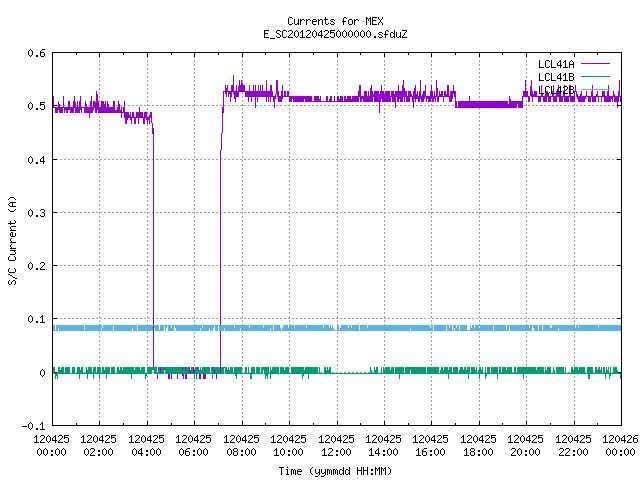Click the purple line sample beside LCL41A
The width and height of the screenshot is (640, 480).
point(595,64)
